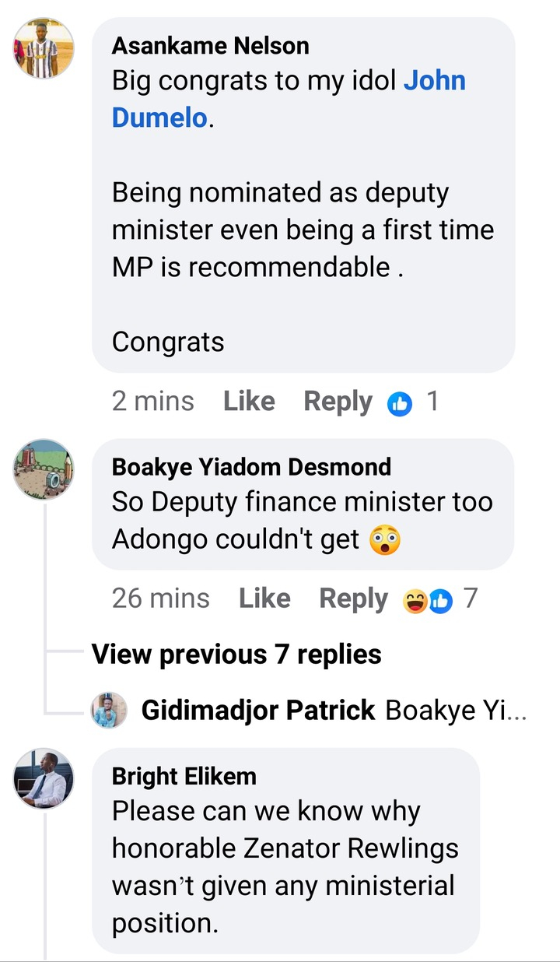The image size is (560, 962).
Task: Open Asankame Nelson's profile picture
Action: pyautogui.click(x=44, y=48)
